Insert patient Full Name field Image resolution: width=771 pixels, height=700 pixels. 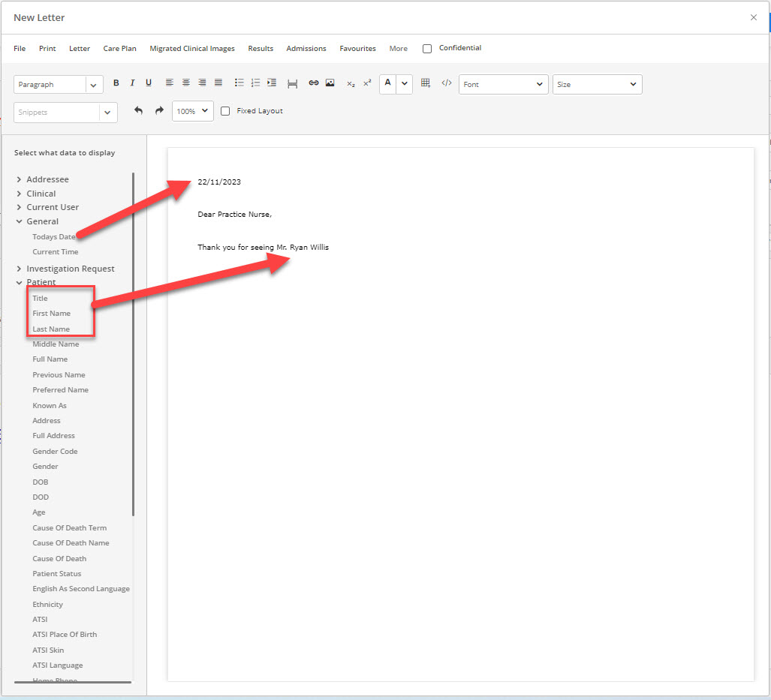tap(50, 359)
